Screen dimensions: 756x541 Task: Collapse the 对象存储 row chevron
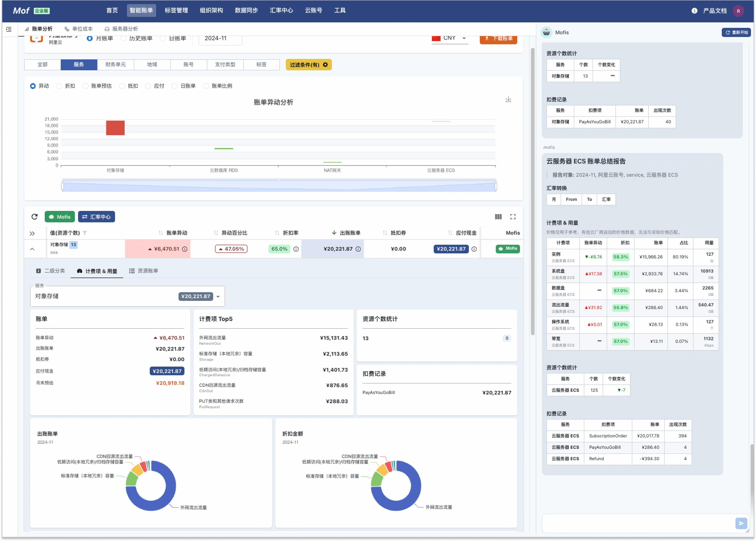click(32, 249)
